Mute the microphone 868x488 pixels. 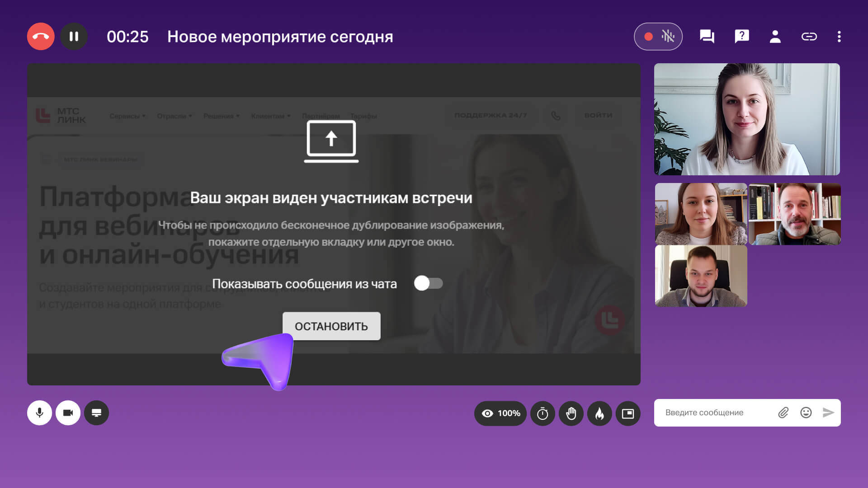coord(40,413)
